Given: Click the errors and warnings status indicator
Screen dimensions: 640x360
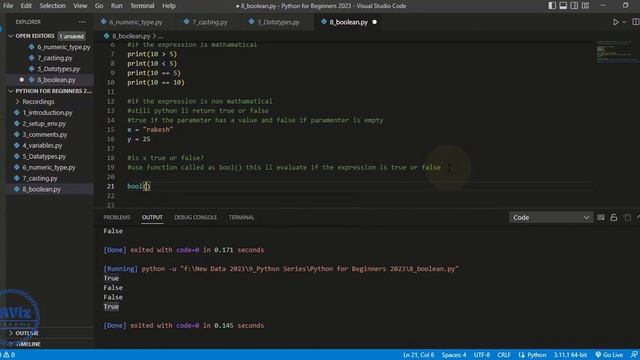Looking at the screenshot, I should (9, 355).
